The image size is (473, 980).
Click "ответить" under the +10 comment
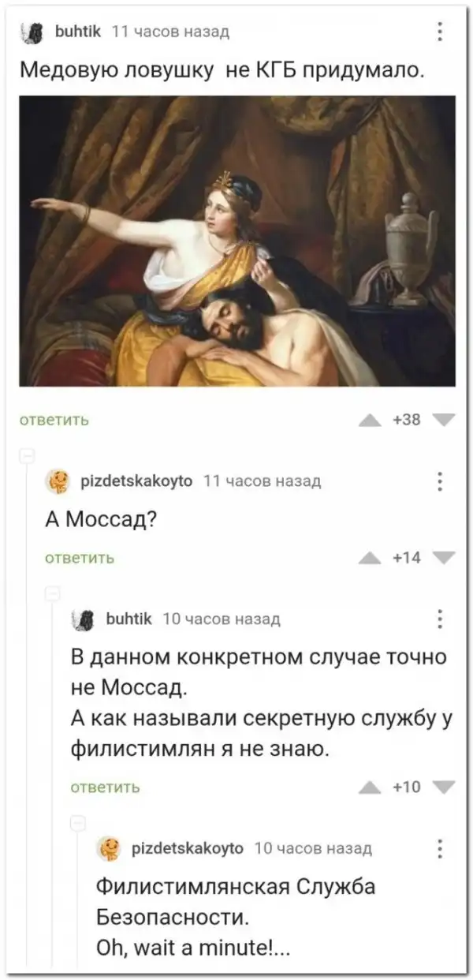pos(106,786)
